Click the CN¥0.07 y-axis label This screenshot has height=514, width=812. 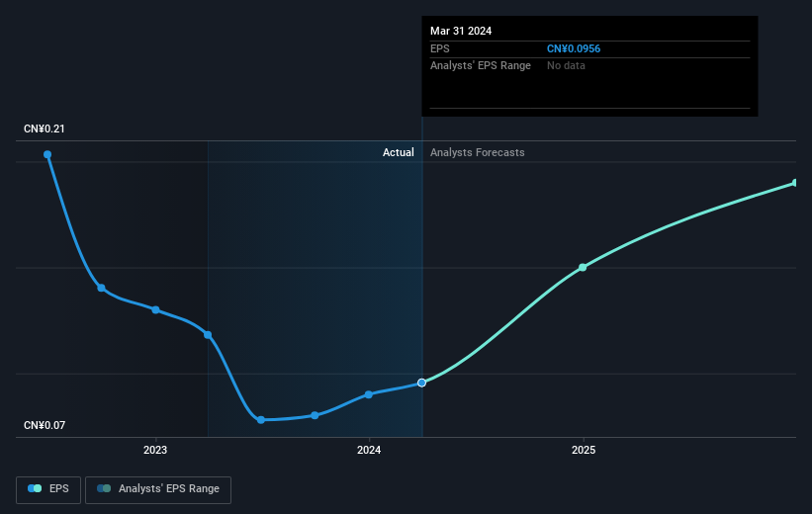tap(45, 425)
